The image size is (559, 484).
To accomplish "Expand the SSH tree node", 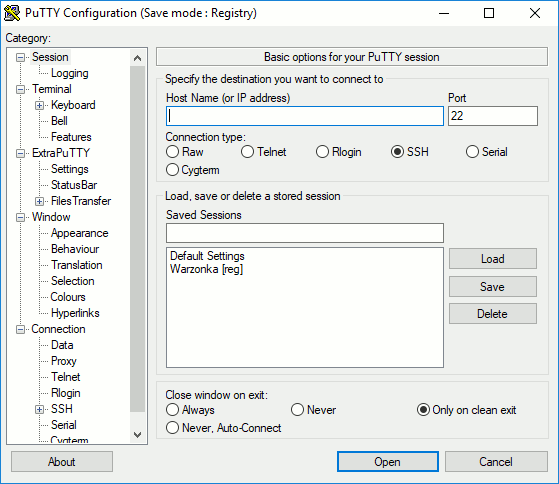I will (x=39, y=410).
